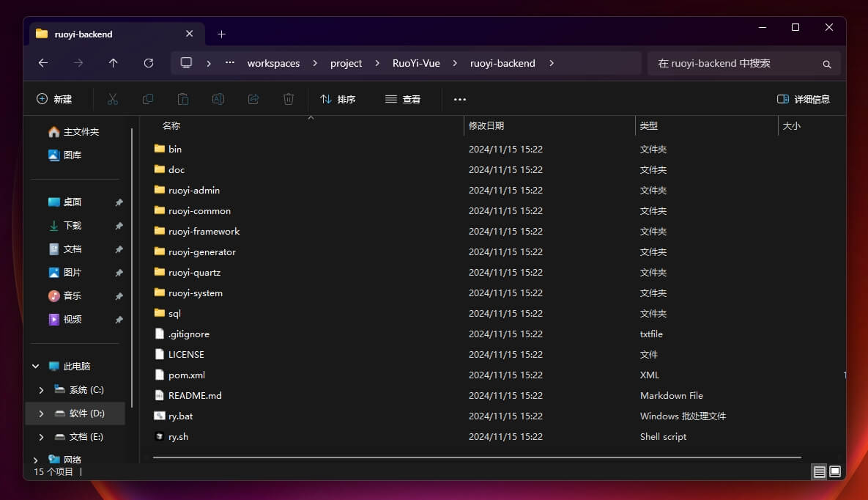The width and height of the screenshot is (868, 500).
Task: Open chevron dropdown after ruoyi-backend breadcrumb
Action: tap(552, 63)
